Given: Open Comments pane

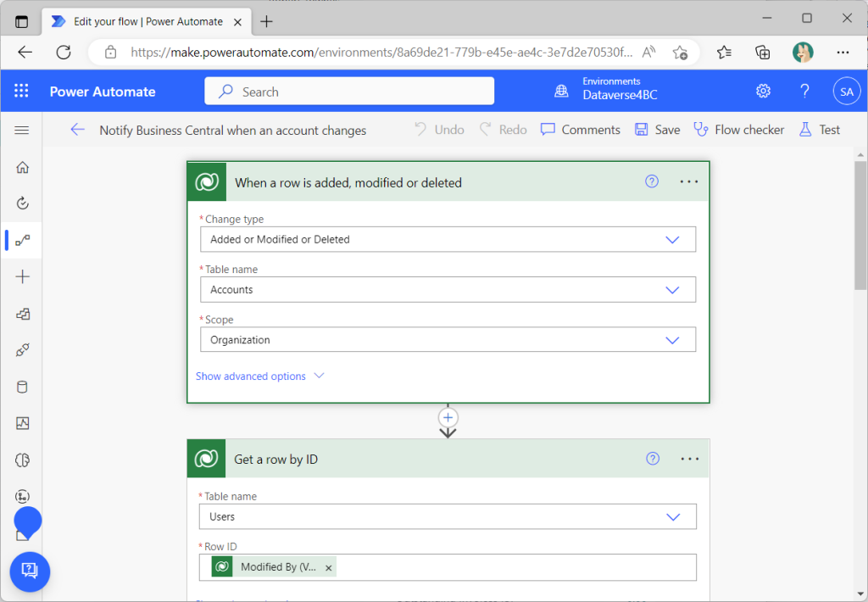Looking at the screenshot, I should [x=580, y=130].
